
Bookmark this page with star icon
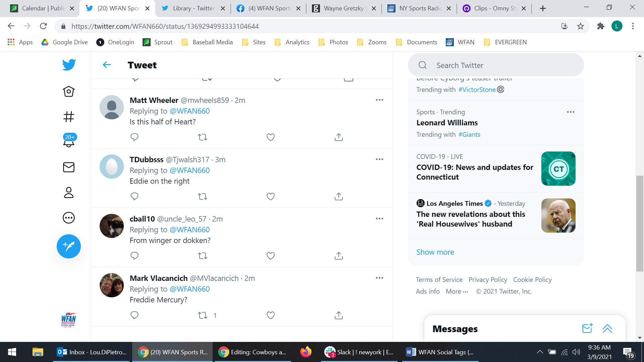(580, 26)
